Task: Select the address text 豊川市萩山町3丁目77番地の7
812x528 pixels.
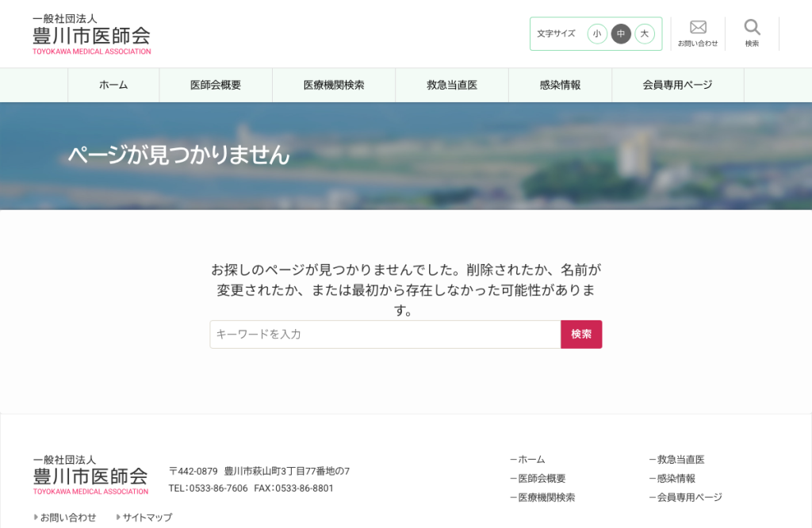Action: 287,472
